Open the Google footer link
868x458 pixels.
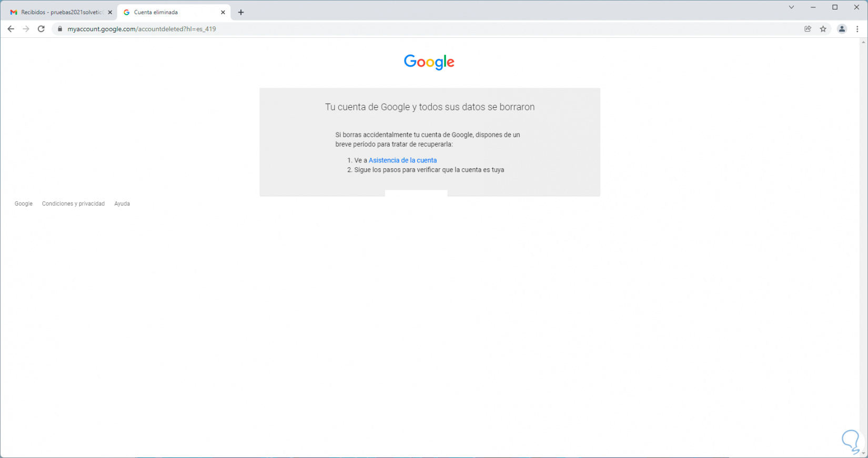tap(24, 203)
